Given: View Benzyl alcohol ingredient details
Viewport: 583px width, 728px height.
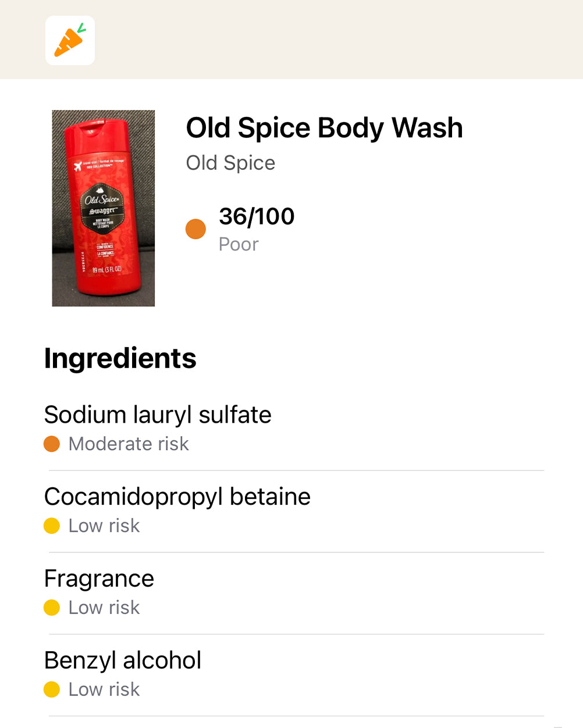Looking at the screenshot, I should point(123,661).
